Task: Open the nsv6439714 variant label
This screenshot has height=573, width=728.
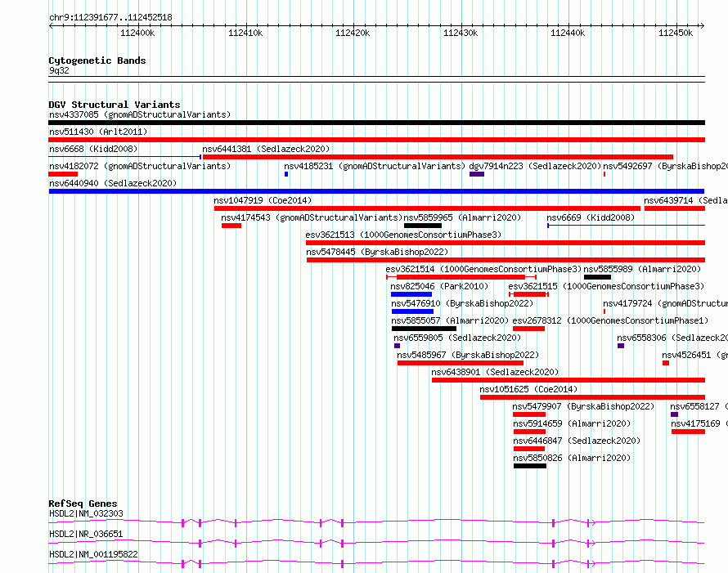Action: 685,200
